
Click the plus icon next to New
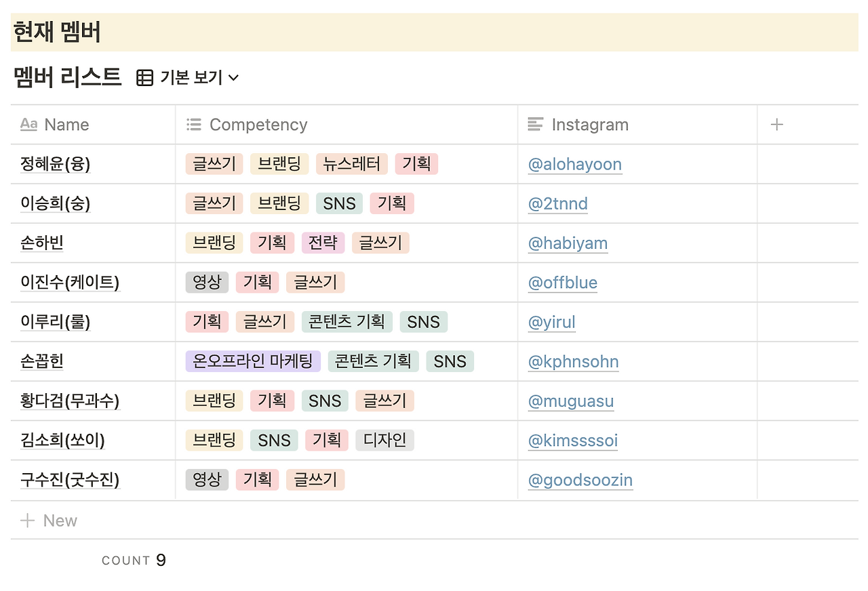[27, 521]
